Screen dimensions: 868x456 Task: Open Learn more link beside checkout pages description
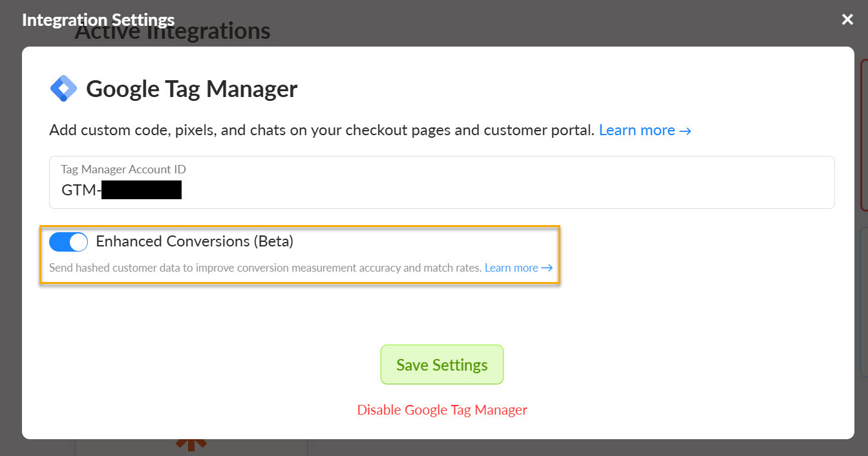click(637, 130)
